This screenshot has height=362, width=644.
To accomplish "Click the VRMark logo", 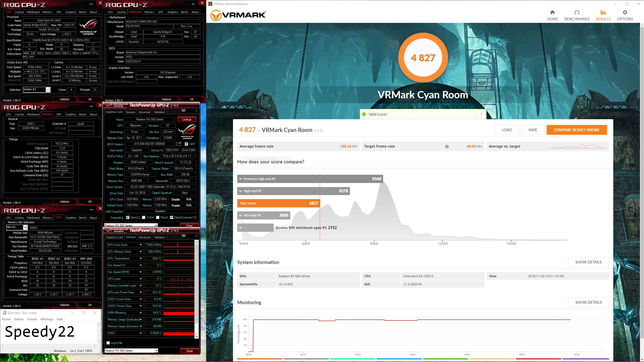I will click(x=238, y=15).
